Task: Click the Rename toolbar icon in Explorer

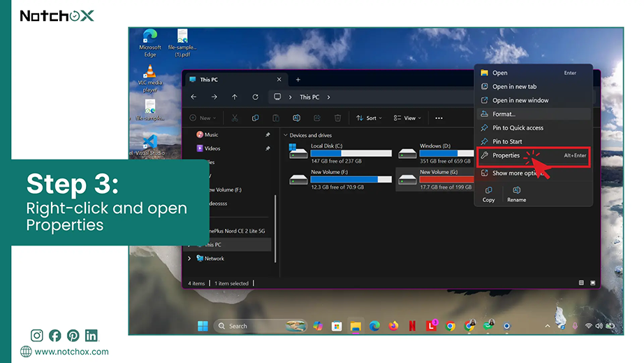Action: coord(296,118)
